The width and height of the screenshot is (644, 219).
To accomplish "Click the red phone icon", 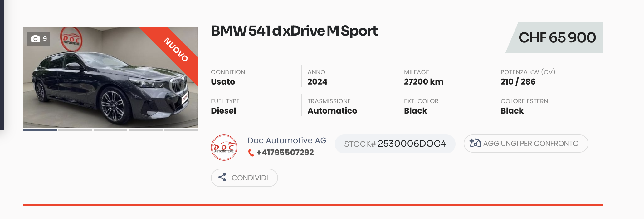I will pyautogui.click(x=251, y=153).
